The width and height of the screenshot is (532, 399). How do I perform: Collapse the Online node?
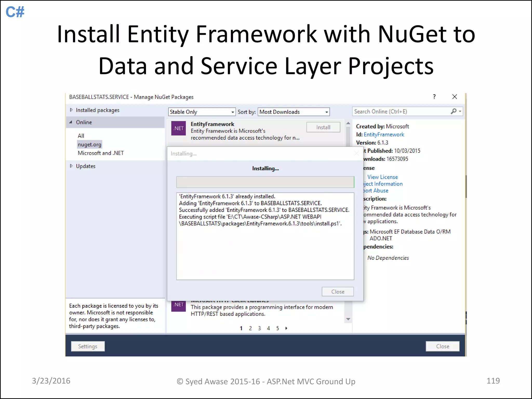point(71,122)
